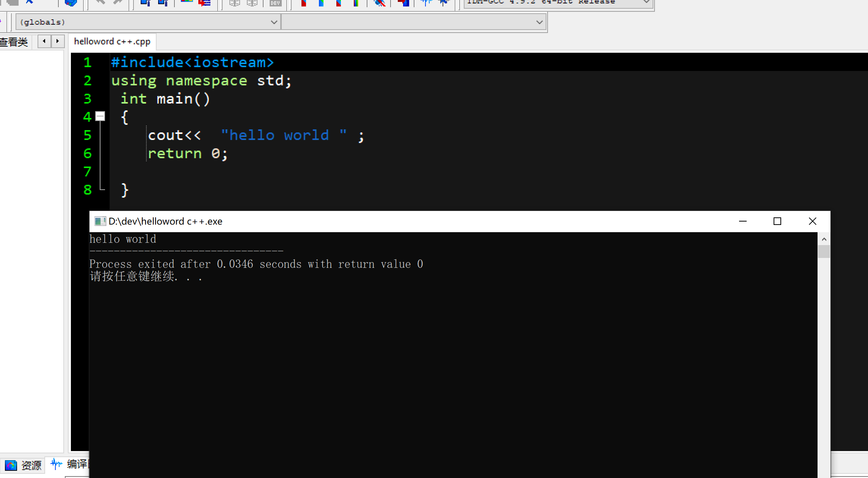Click the console window's title bar icon
Viewport: 868px width, 478px height.
100,221
